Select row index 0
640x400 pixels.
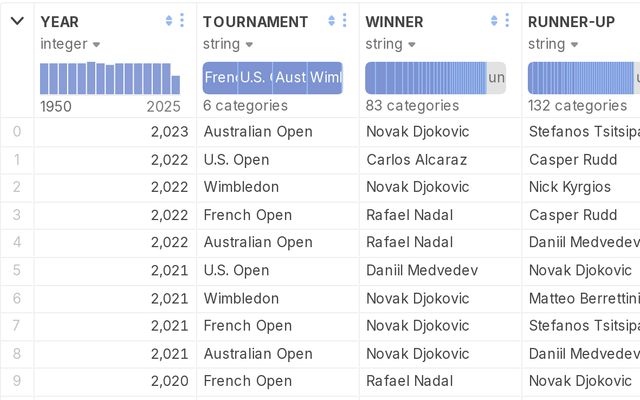click(x=17, y=132)
